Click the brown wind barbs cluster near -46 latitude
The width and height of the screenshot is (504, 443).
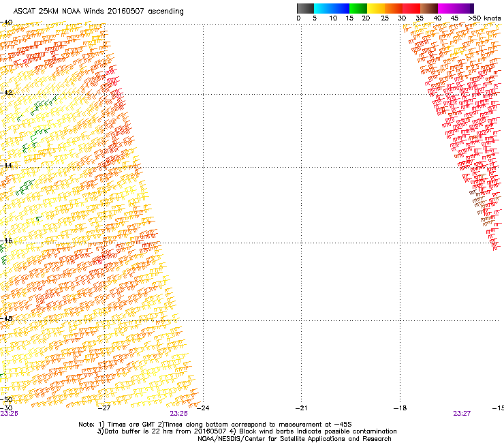(x=482, y=207)
